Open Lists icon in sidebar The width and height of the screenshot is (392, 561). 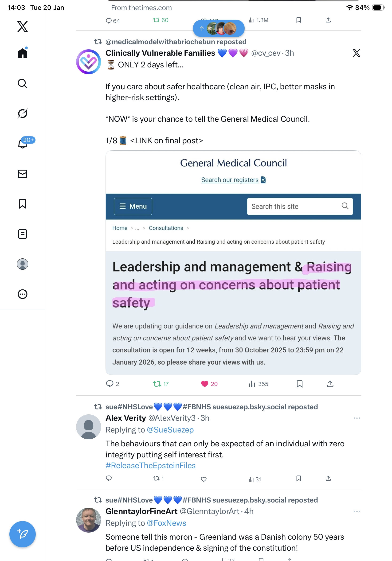coord(23,234)
